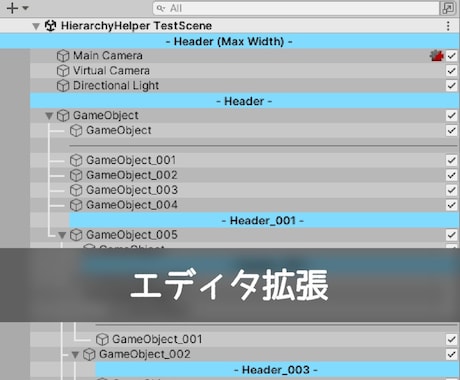Toggle the checkbox of GameObject_002 above GameObject_003
460x380 pixels.
pos(452,175)
